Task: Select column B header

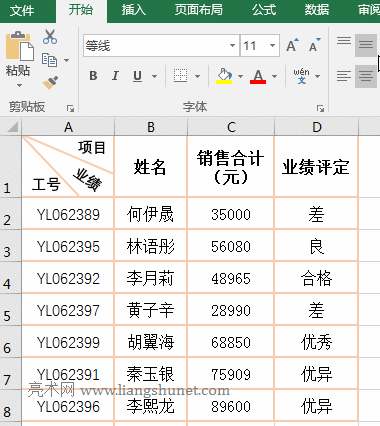Action: coord(151,127)
